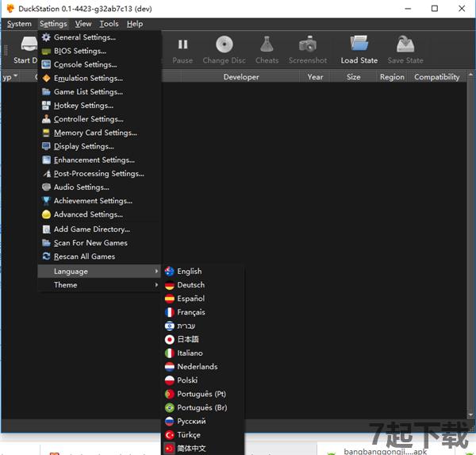
Task: Maximize the DuckStation window
Action: (x=435, y=9)
